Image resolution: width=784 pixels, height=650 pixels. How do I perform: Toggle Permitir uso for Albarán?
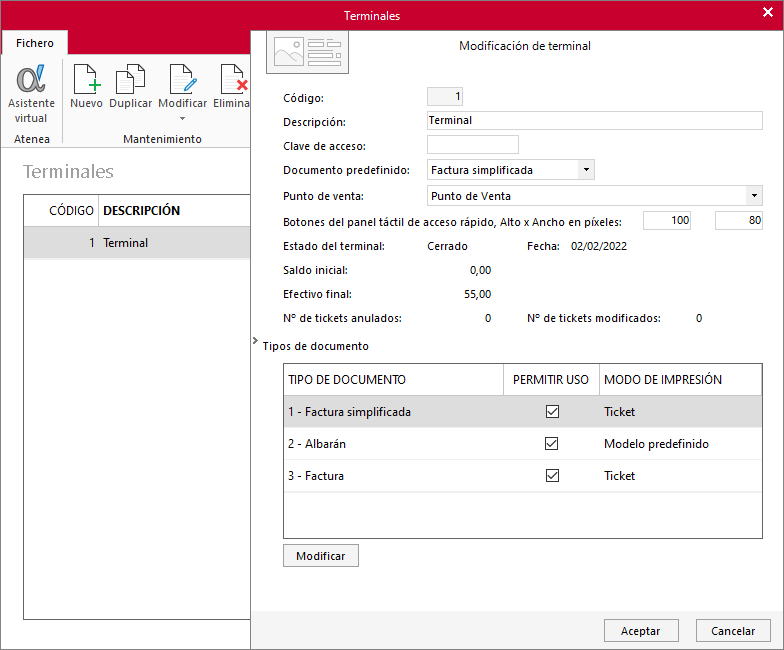coord(552,444)
